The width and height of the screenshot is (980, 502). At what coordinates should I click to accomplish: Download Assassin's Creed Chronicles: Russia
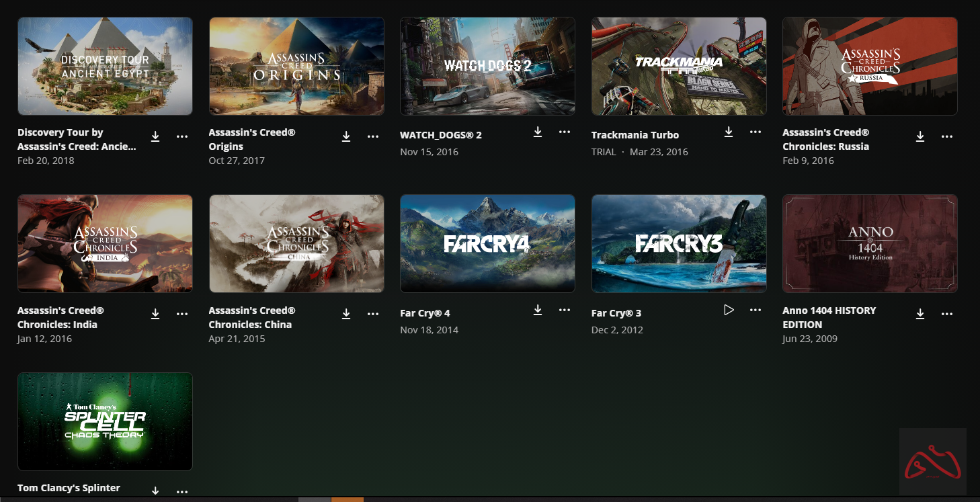[920, 136]
